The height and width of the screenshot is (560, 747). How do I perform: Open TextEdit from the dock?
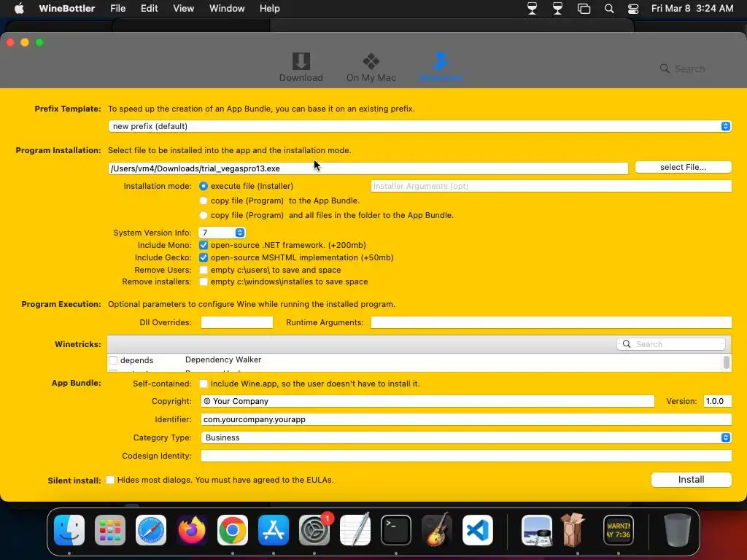(x=355, y=530)
